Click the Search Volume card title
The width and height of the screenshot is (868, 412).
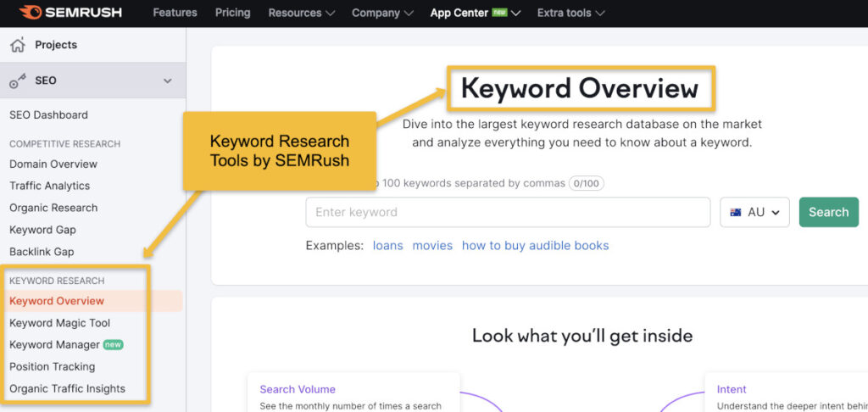[x=298, y=389]
